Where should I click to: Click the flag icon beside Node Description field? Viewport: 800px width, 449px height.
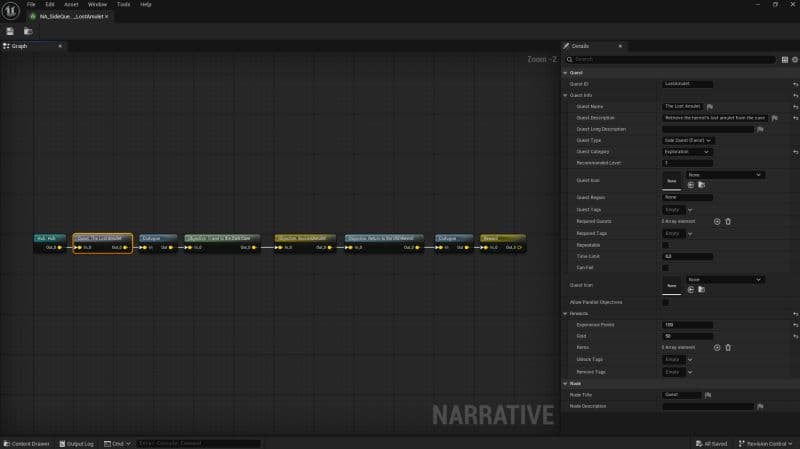coord(760,407)
